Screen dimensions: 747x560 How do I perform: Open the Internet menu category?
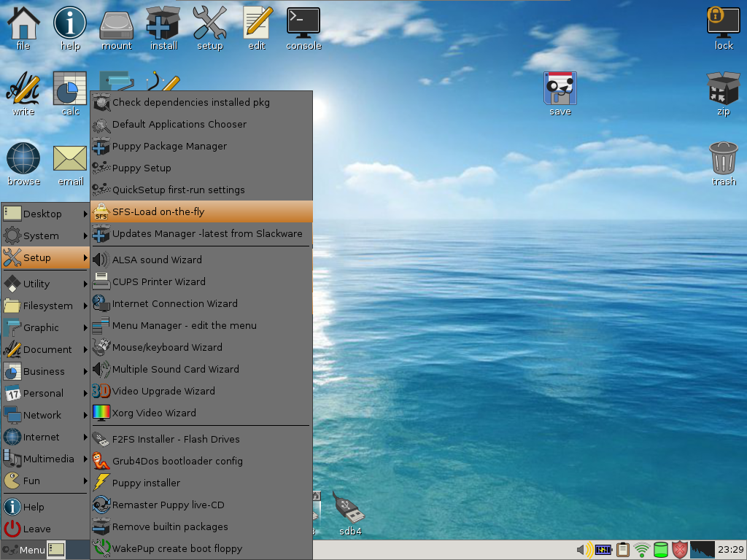click(x=46, y=437)
